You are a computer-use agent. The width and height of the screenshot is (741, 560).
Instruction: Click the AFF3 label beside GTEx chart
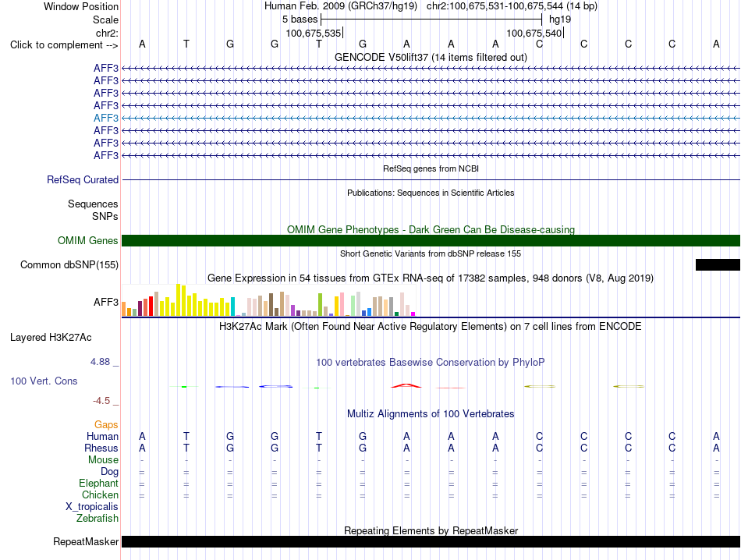coord(106,302)
